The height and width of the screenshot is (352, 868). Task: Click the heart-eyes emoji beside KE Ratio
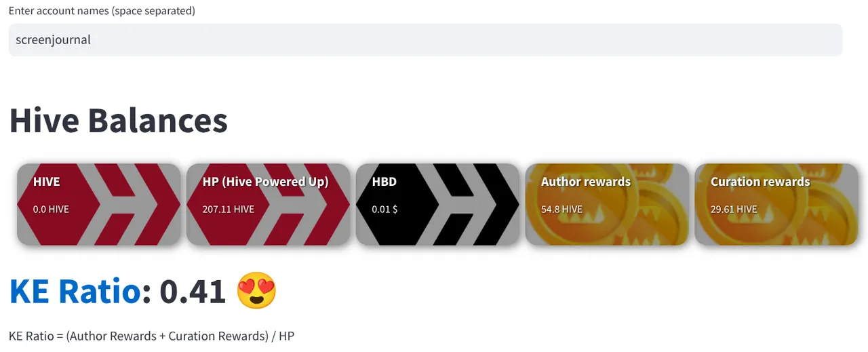click(257, 292)
